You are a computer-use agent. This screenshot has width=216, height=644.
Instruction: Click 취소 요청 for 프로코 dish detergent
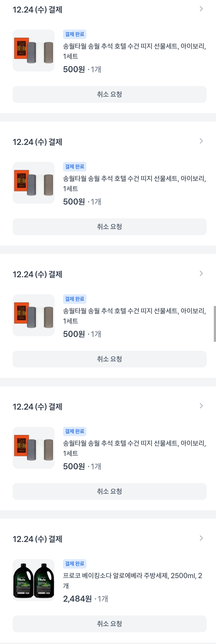[x=110, y=624]
